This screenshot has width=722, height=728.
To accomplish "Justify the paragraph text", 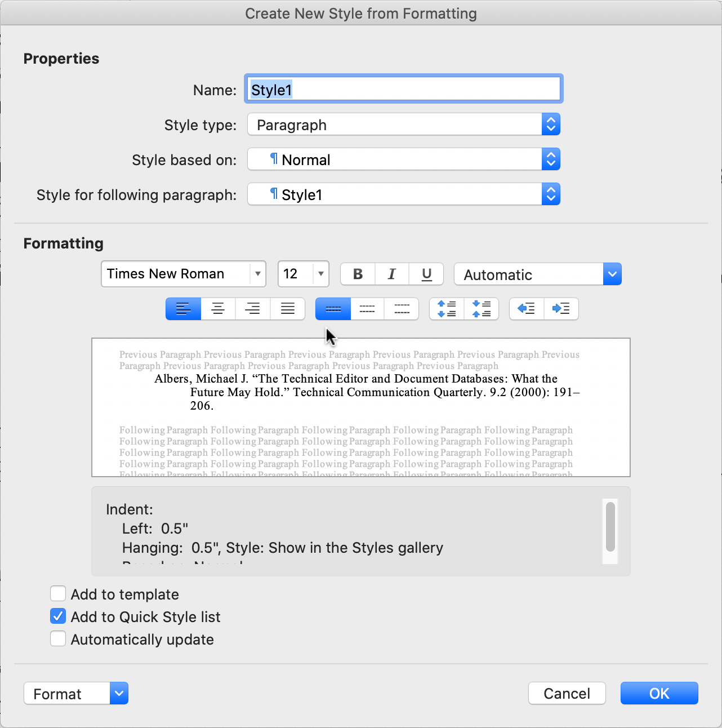I will 288,309.
